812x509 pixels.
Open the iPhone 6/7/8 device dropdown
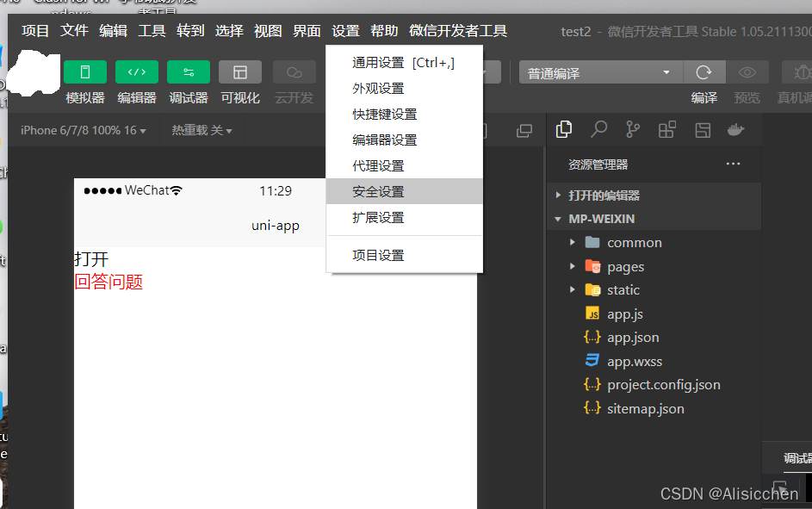(83, 131)
